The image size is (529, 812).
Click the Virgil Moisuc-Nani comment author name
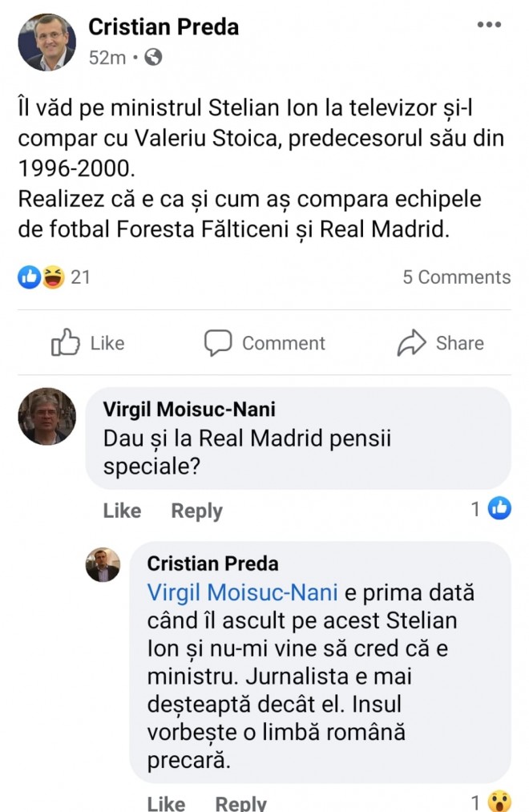point(189,410)
